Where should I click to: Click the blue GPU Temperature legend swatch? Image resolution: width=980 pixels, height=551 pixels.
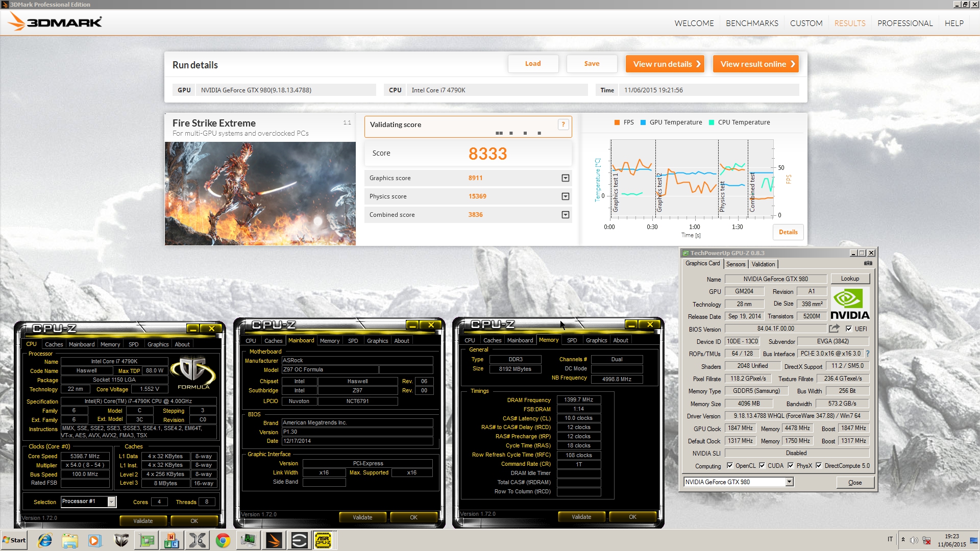click(643, 122)
